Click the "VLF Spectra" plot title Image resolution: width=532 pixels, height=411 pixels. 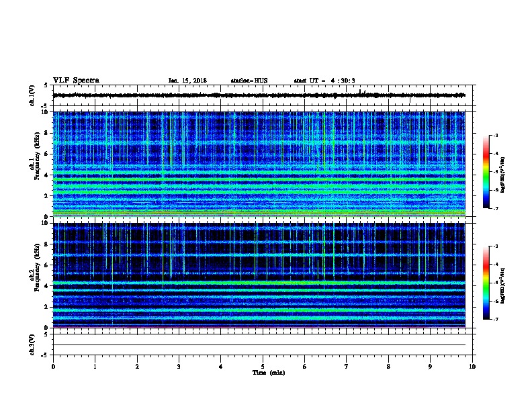click(x=76, y=81)
